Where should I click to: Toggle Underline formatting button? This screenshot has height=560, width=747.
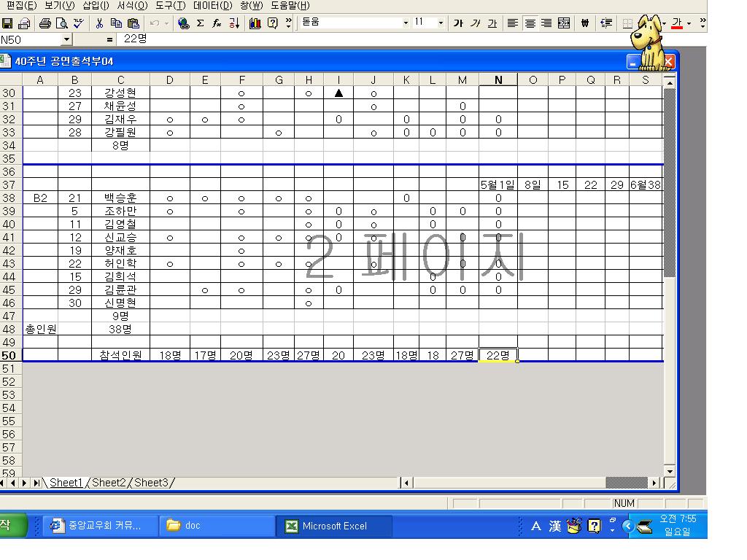(x=492, y=23)
